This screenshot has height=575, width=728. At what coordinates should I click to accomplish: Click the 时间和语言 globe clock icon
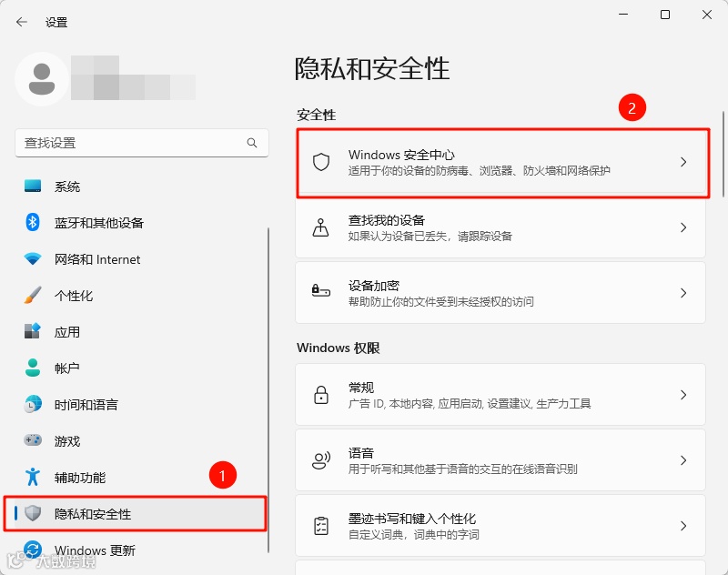pos(33,404)
